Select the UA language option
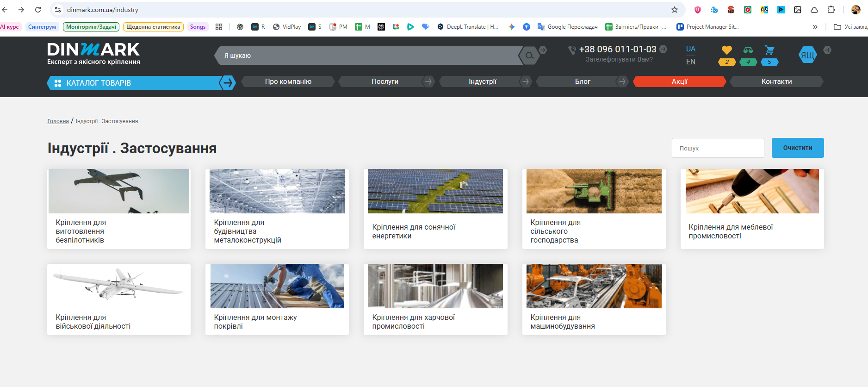 (690, 49)
